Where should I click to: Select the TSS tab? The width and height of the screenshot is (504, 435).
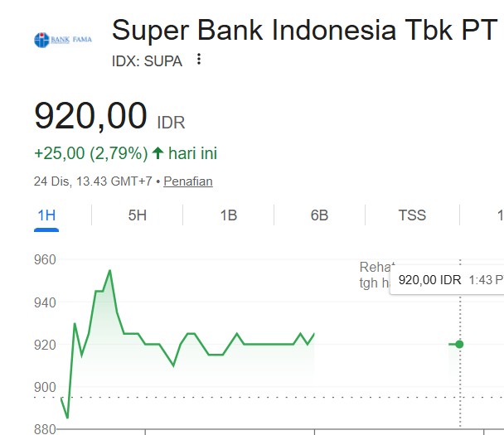point(412,215)
